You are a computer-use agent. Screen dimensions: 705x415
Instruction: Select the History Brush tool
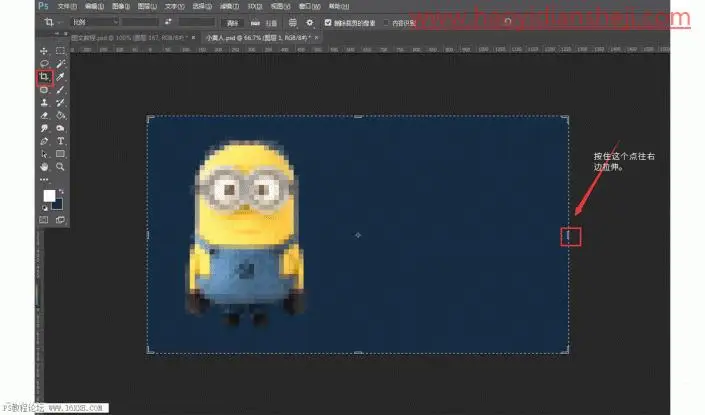(x=60, y=103)
